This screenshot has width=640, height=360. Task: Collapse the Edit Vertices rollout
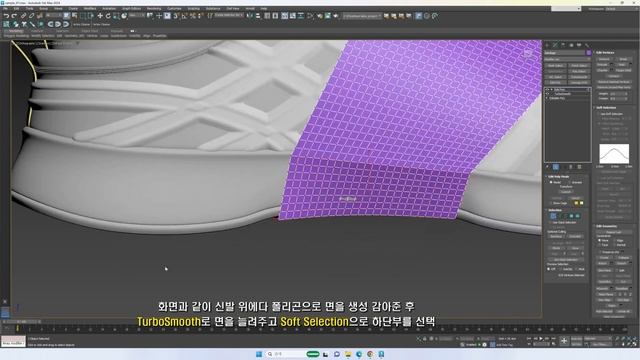click(x=605, y=53)
